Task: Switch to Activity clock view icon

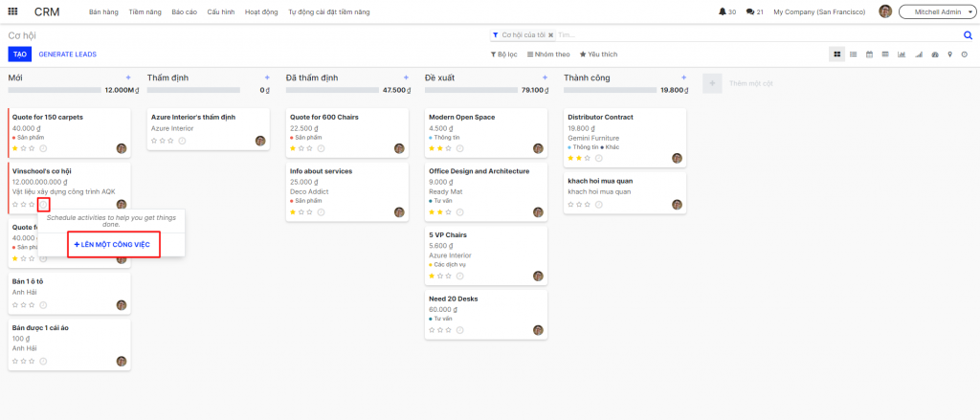Action: (965, 55)
